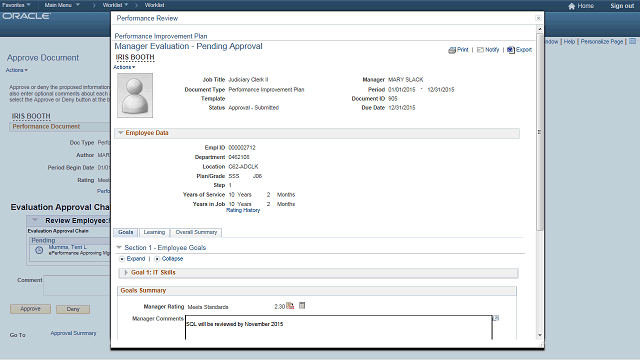Click the Oracle logo
The image size is (640, 360).
tap(27, 16)
